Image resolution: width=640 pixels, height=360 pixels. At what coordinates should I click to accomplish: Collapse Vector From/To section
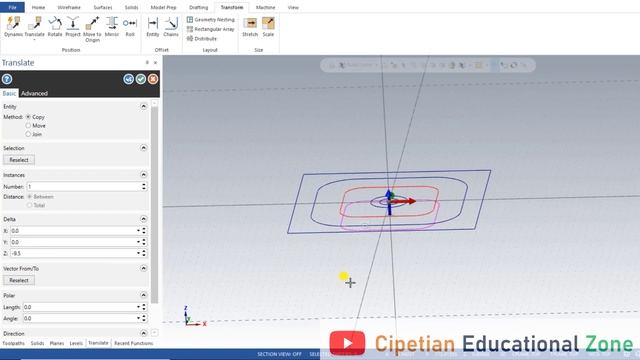[x=143, y=268]
